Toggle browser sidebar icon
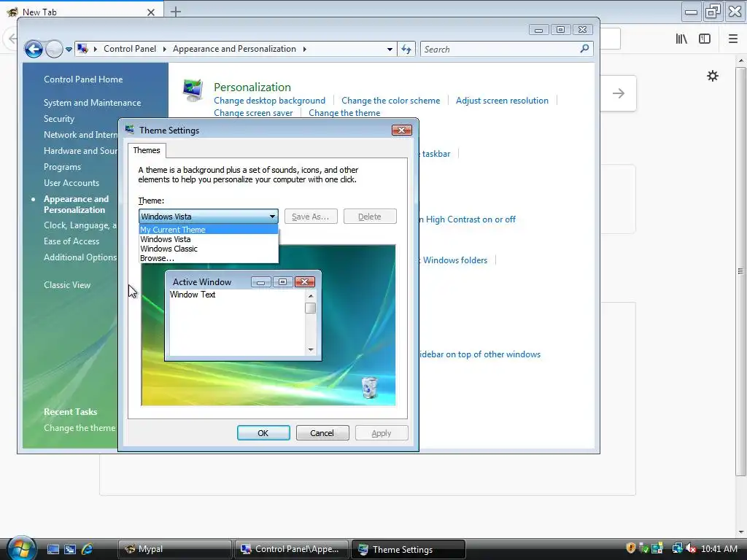This screenshot has height=560, width=747. [705, 39]
